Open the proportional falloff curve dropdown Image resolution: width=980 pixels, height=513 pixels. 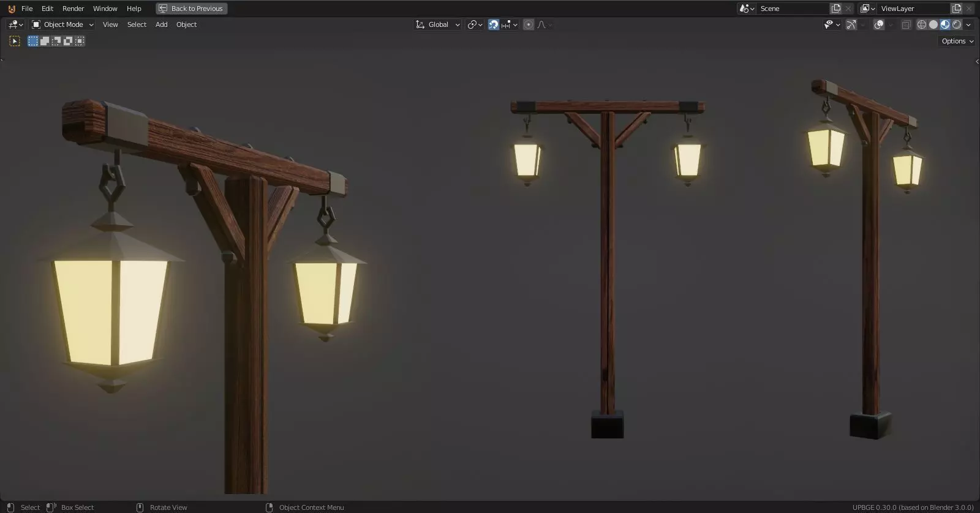[545, 24]
